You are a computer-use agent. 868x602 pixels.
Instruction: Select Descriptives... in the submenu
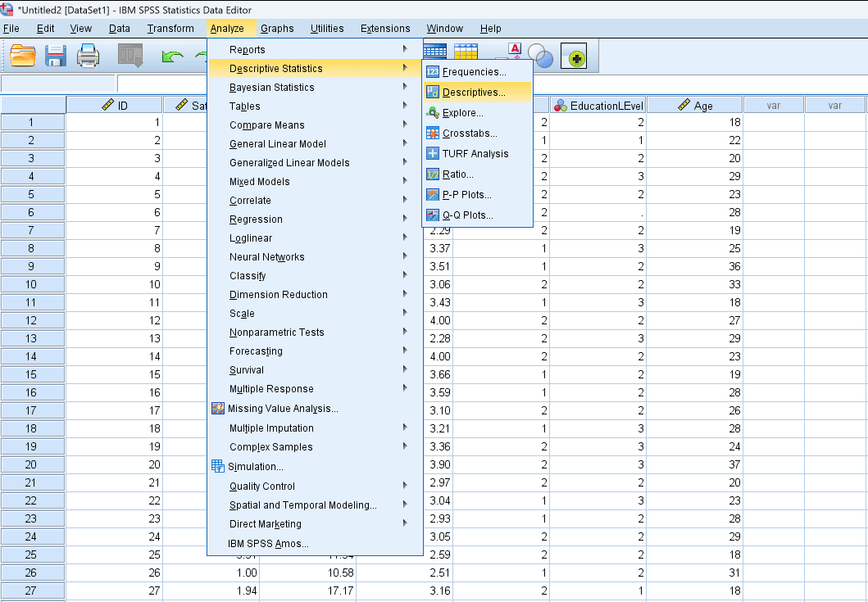click(474, 93)
